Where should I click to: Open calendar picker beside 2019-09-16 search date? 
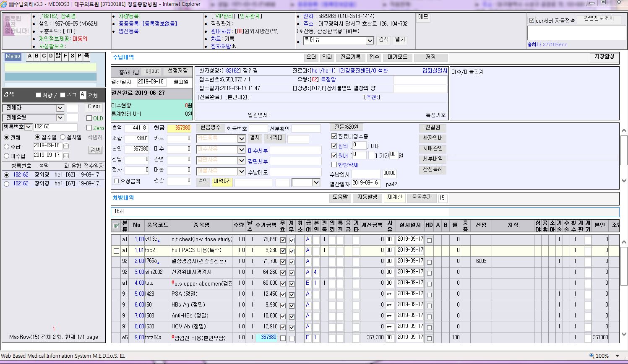[x=66, y=146]
